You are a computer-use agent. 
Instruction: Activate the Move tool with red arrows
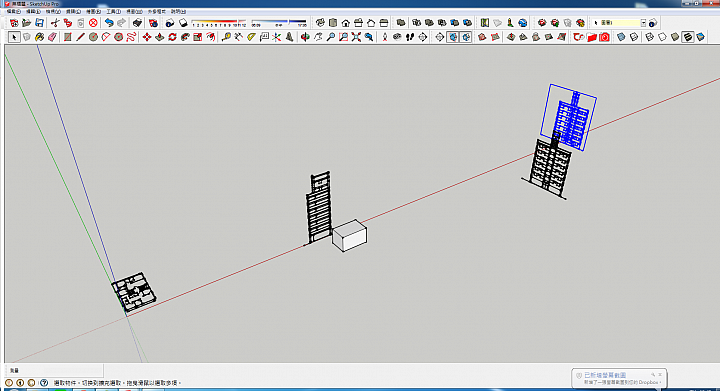[x=147, y=37]
